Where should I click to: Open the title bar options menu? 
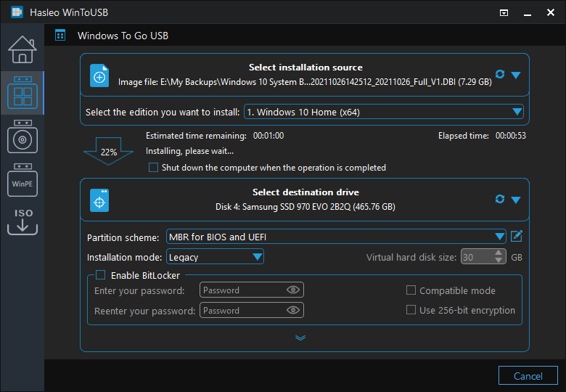(x=504, y=12)
